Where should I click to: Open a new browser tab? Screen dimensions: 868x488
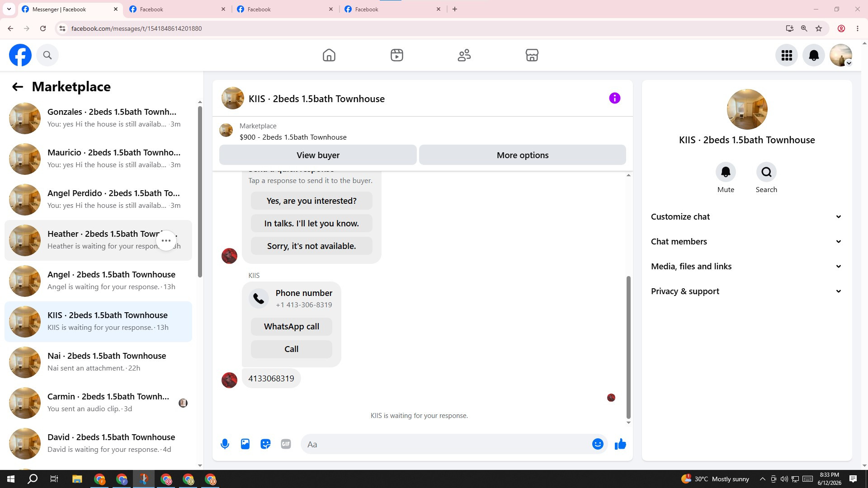pyautogui.click(x=455, y=9)
